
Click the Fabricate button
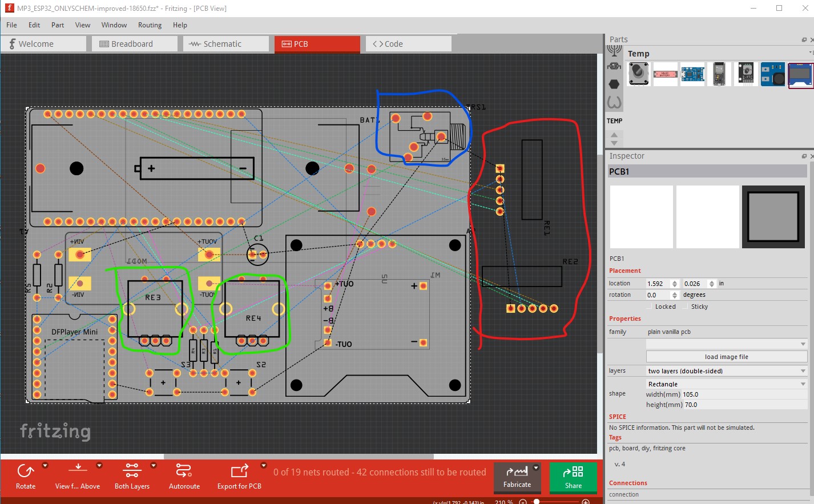click(x=517, y=478)
